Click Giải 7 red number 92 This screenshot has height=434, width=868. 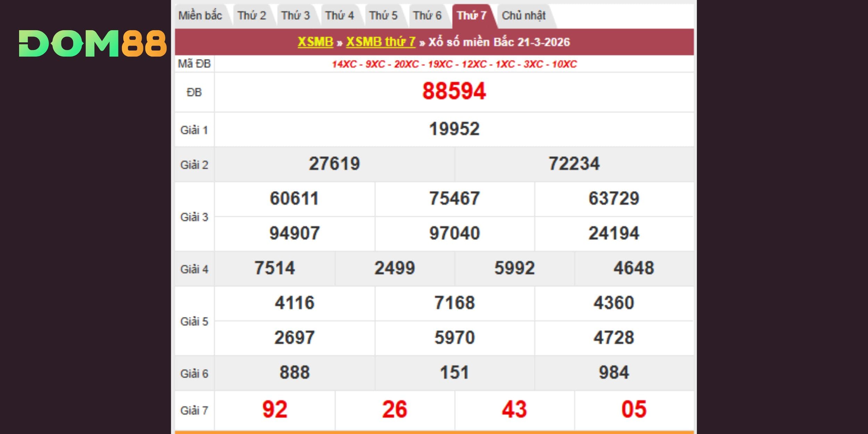(275, 409)
